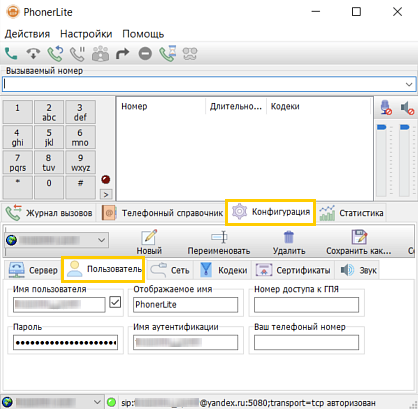This screenshot has height=409, width=418.
Task: Dial digit 2 abc on keypad
Action: pos(49,112)
